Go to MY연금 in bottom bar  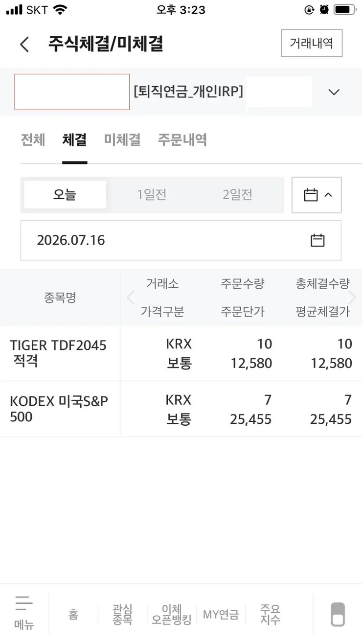[221, 615]
